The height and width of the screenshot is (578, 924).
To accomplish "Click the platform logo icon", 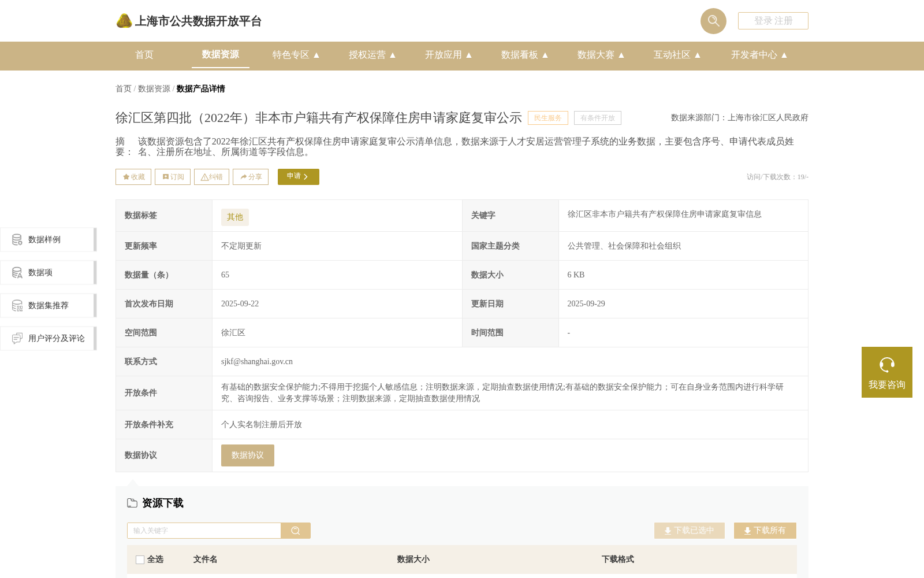I will pyautogui.click(x=124, y=21).
